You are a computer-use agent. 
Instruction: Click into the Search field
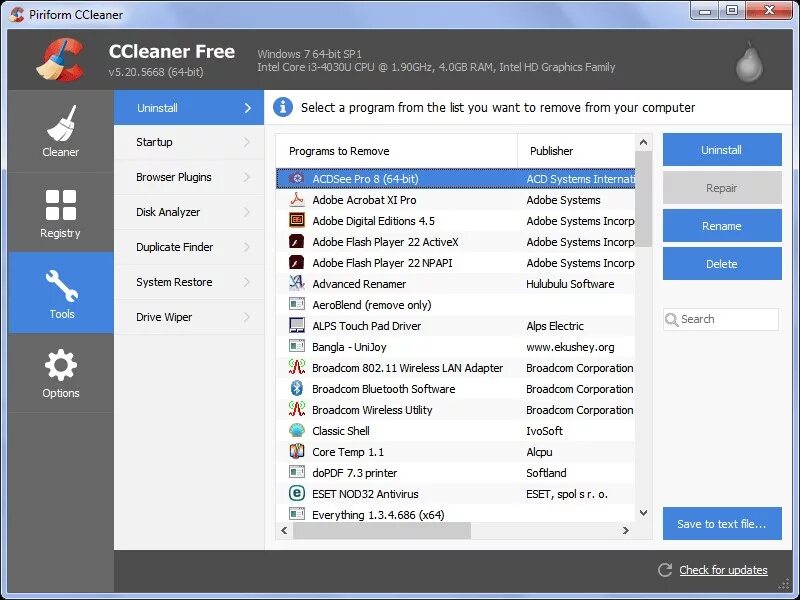point(721,319)
